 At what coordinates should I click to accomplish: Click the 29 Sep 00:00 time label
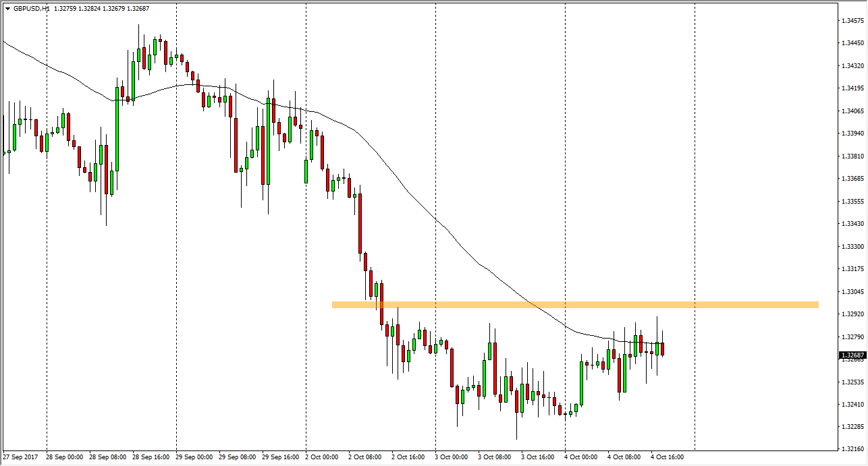[194, 457]
